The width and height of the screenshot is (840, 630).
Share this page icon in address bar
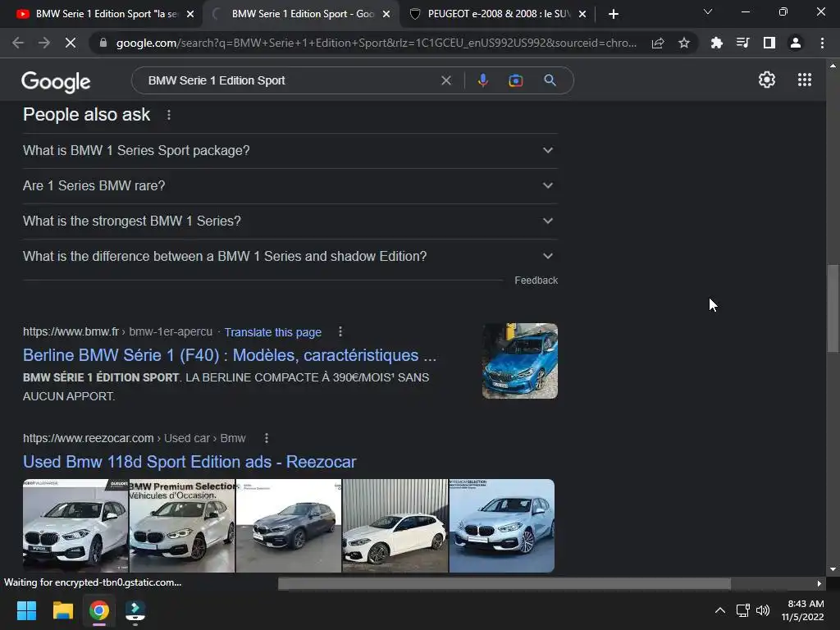click(x=658, y=43)
